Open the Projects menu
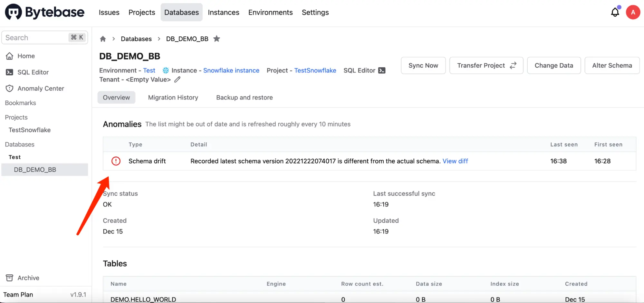Screen dimensions: 644x303 (142, 12)
